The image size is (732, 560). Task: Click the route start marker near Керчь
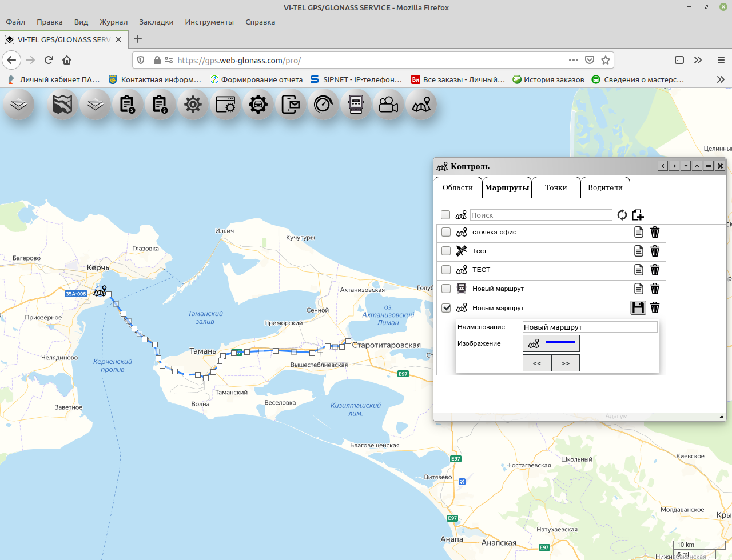tap(100, 291)
